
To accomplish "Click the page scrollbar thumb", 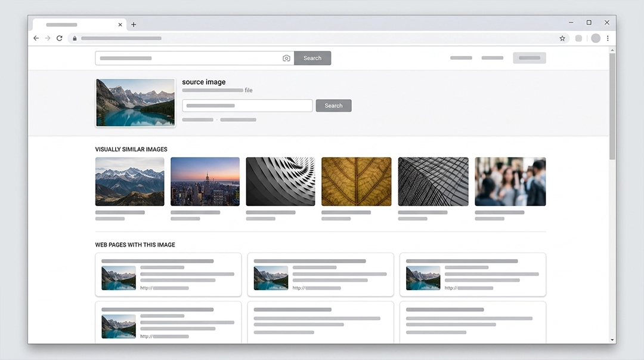I will (612, 106).
